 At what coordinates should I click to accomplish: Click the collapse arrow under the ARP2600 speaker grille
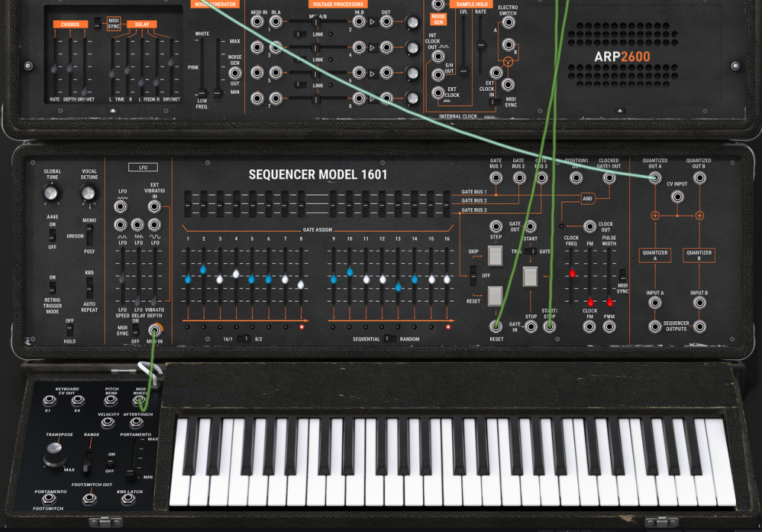[x=620, y=111]
